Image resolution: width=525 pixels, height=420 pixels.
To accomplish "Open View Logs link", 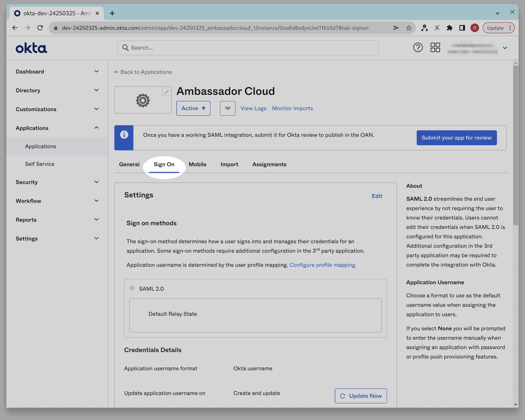I will point(254,108).
